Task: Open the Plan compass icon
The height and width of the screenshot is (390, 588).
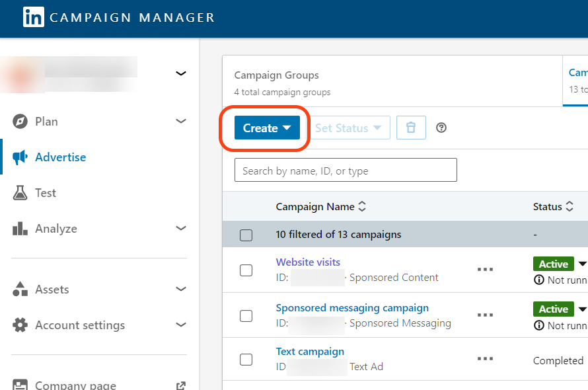Action: [x=20, y=121]
